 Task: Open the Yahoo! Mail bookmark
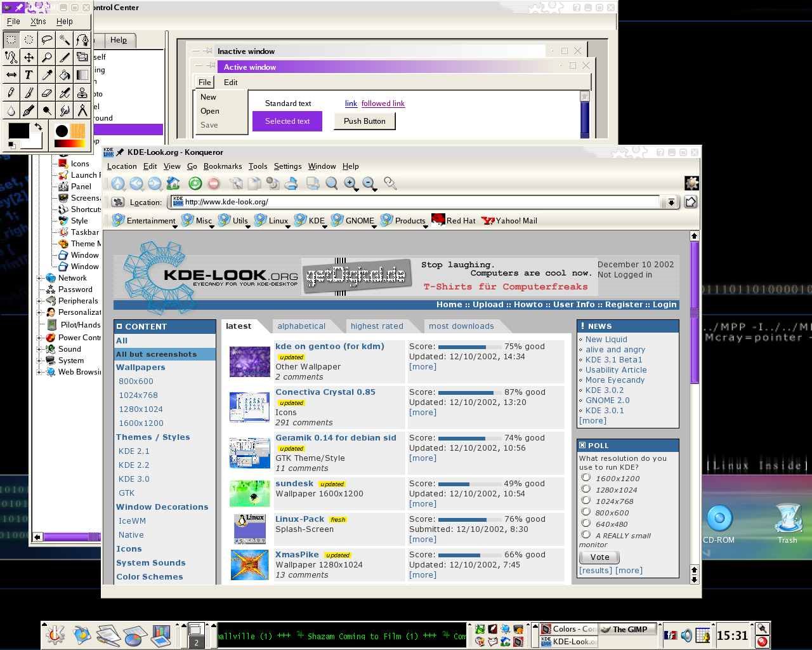(x=509, y=220)
